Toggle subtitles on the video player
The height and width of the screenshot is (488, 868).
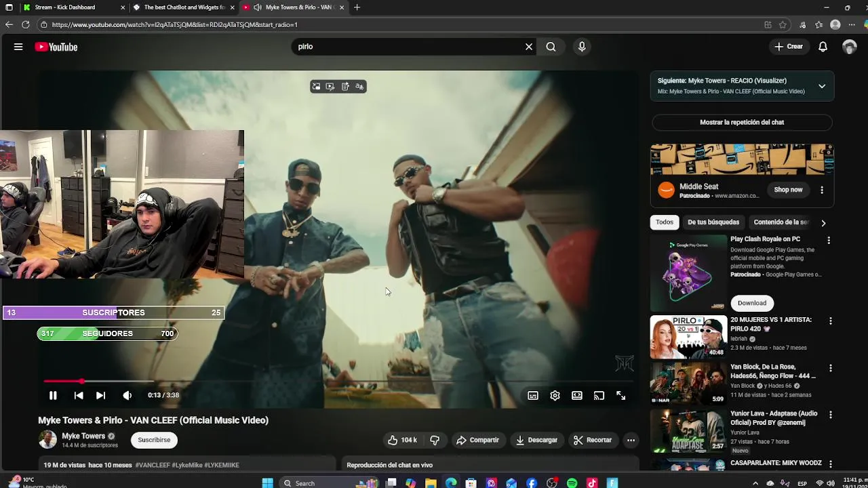(x=533, y=396)
